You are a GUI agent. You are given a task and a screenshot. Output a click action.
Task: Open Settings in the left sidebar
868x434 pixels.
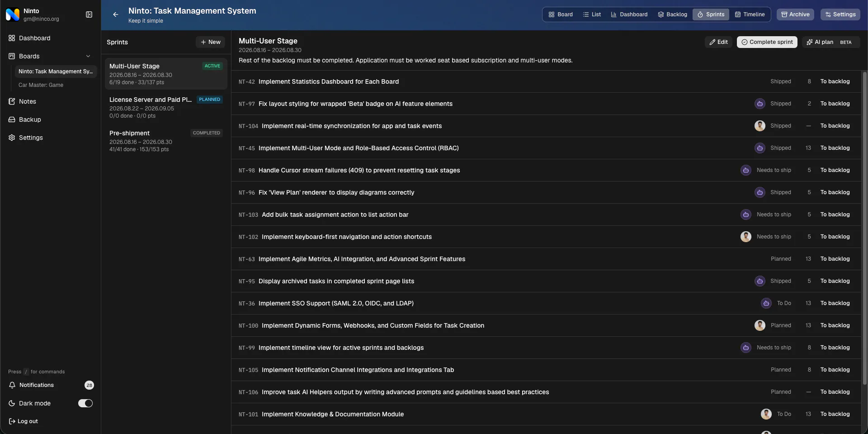coord(31,138)
